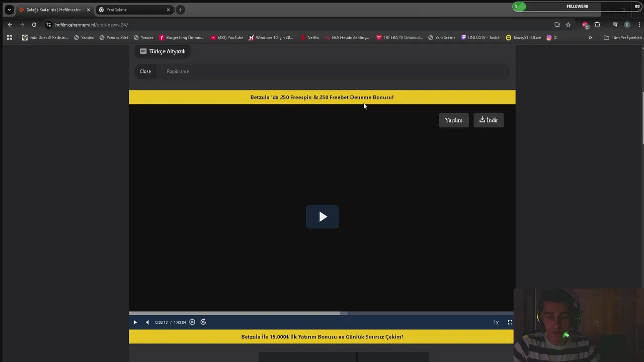The image size is (644, 362).
Task: Close the Yeni Sekme tab
Action: 168,10
